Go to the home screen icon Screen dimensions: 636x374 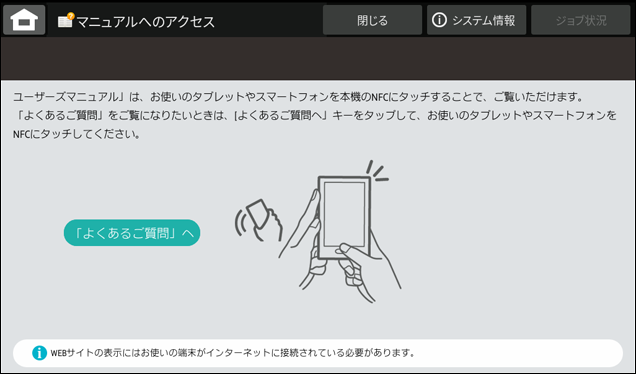point(24,20)
